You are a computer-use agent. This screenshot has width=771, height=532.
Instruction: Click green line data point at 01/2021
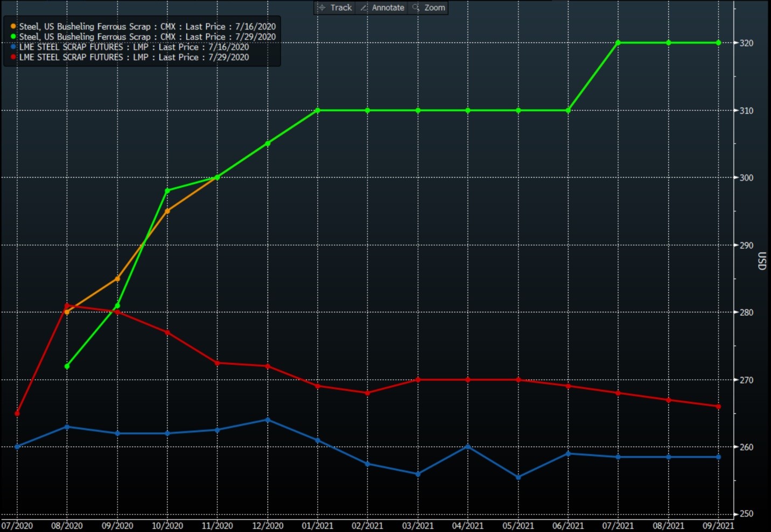[x=318, y=110]
